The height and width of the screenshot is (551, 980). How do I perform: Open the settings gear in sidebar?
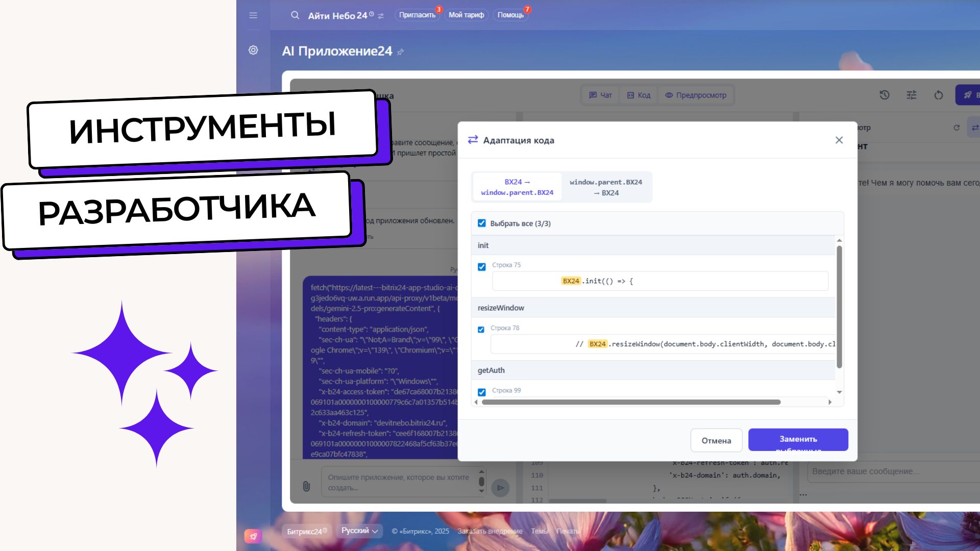point(253,50)
